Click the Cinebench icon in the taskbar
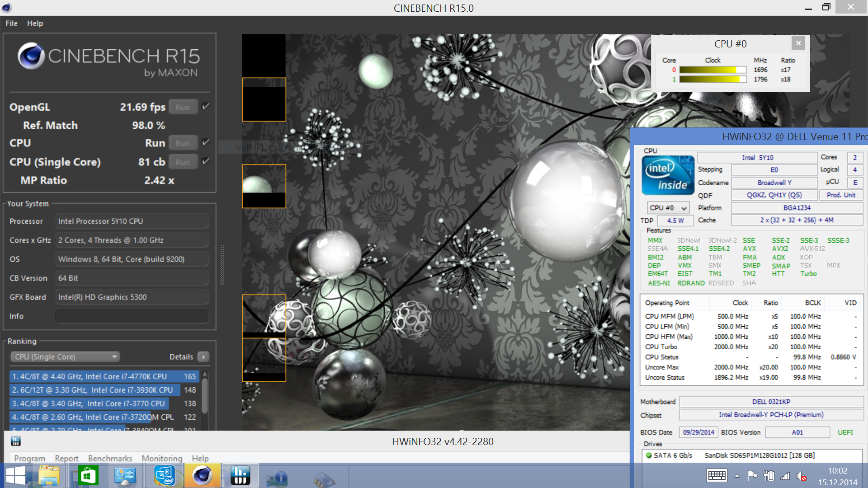Screen dimensions: 868x488 (x=202, y=476)
